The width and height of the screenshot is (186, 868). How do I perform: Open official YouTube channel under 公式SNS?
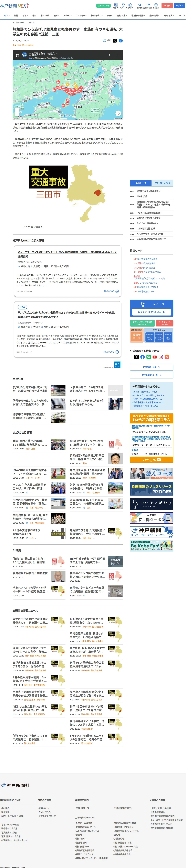155,357
